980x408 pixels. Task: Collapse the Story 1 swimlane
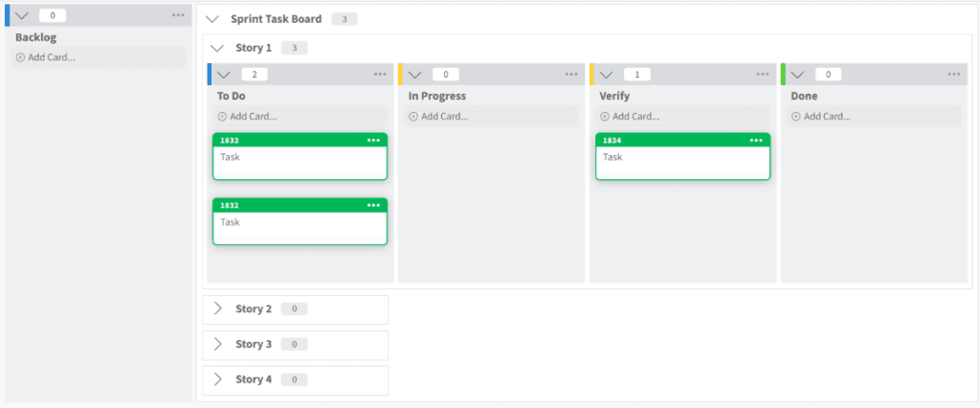(x=217, y=48)
